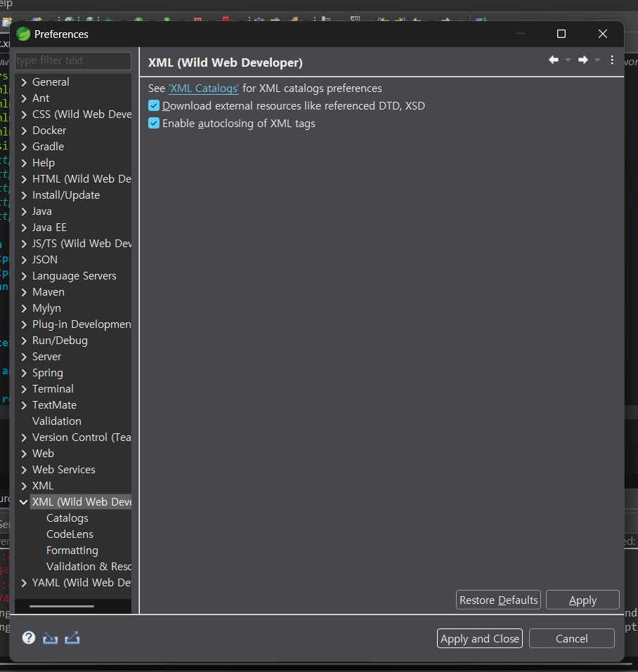Select HTML (Wild Web Developer) category
The height and width of the screenshot is (672, 638).
pos(82,179)
